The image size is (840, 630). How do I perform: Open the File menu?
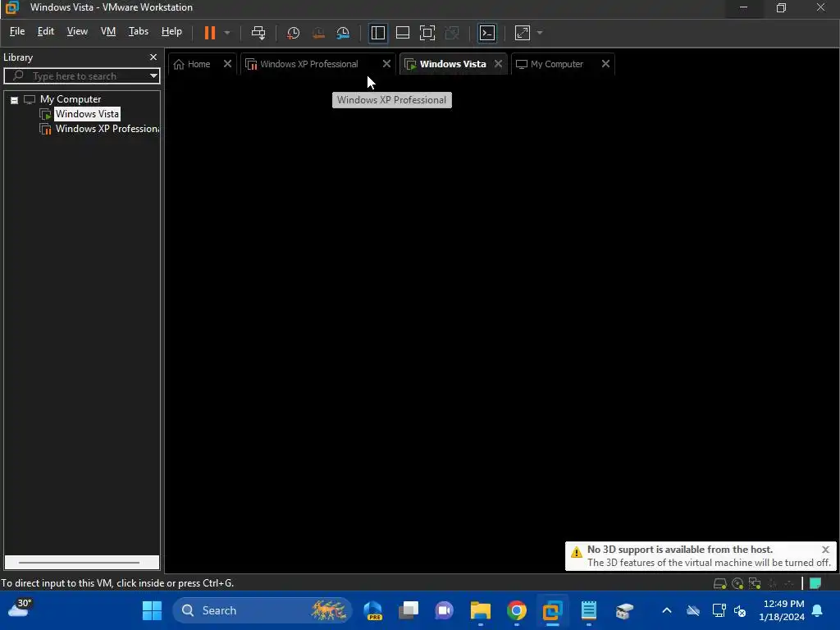[x=17, y=31]
